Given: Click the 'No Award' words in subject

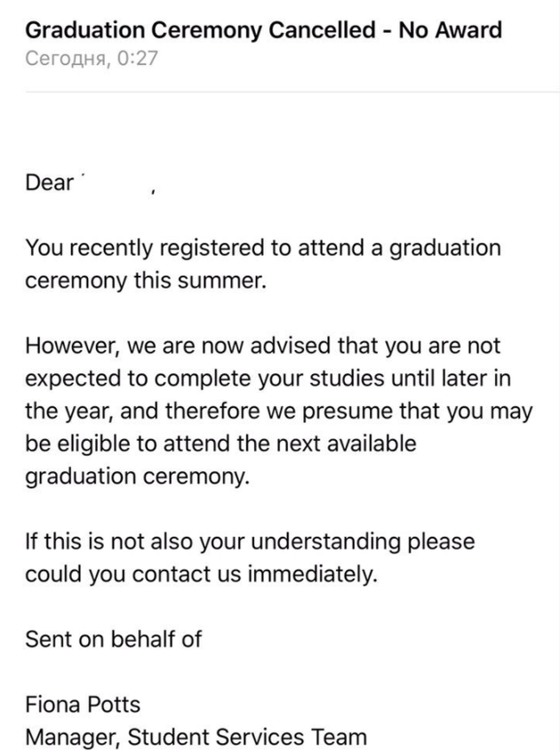Looking at the screenshot, I should coord(450,30).
